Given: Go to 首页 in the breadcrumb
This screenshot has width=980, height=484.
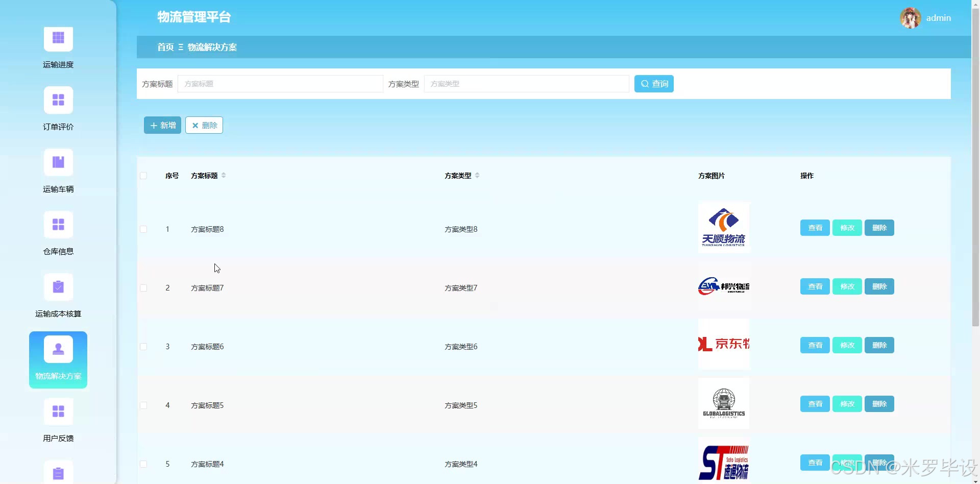Looking at the screenshot, I should [165, 47].
